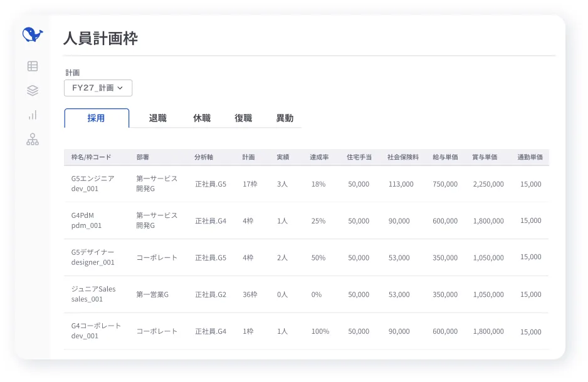Click 350,000 salary in ジュニアSales row
Viewport: 588px width, 382px height.
(445, 295)
